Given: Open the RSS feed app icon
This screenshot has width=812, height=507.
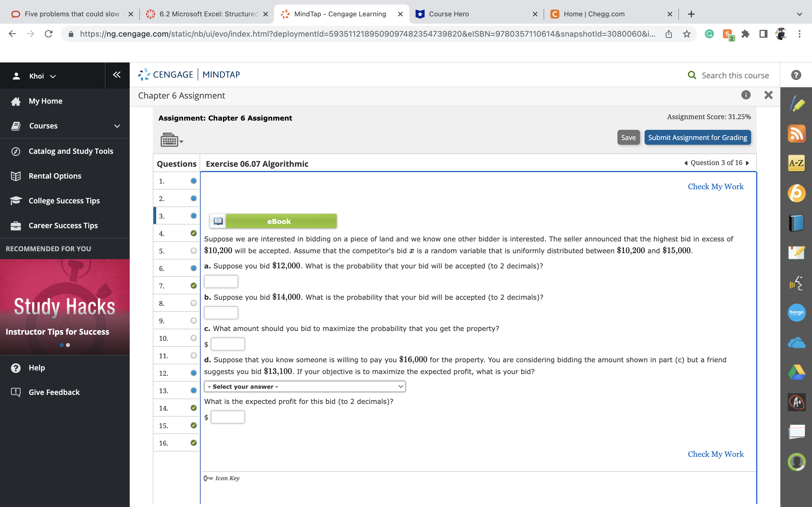Looking at the screenshot, I should pyautogui.click(x=796, y=134).
